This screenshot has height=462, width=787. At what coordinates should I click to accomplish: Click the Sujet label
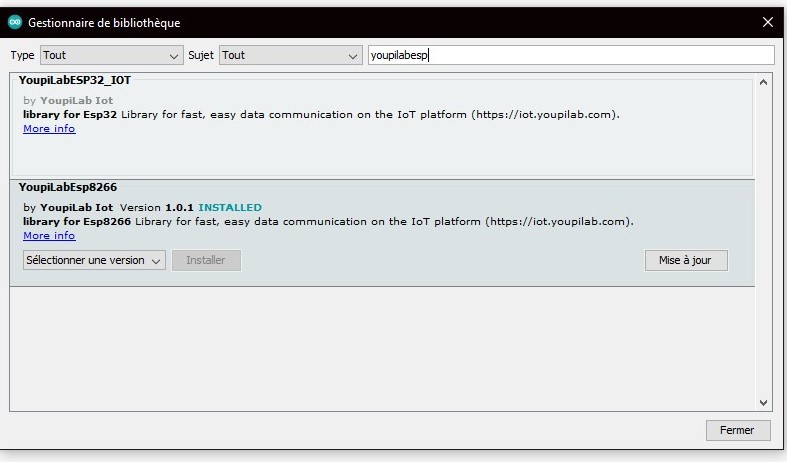click(x=201, y=55)
